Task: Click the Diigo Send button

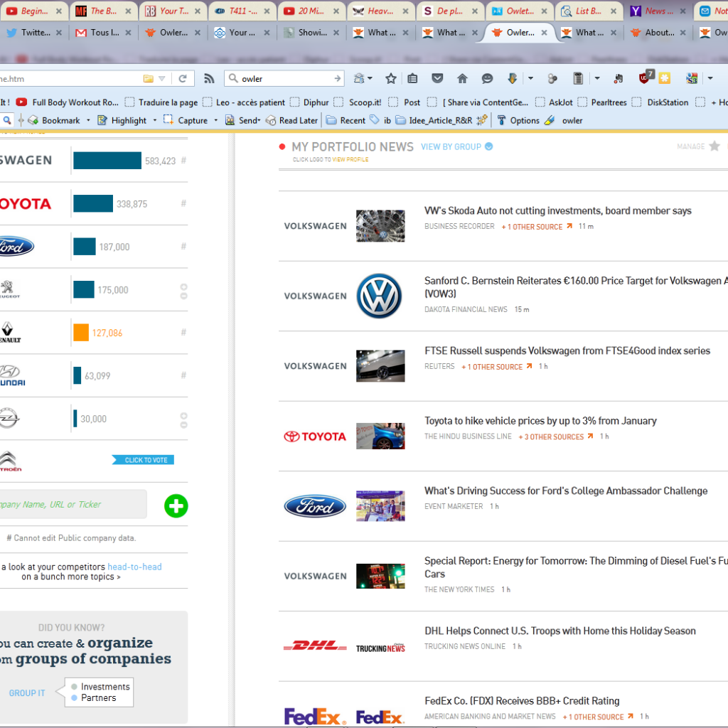Action: point(243,120)
